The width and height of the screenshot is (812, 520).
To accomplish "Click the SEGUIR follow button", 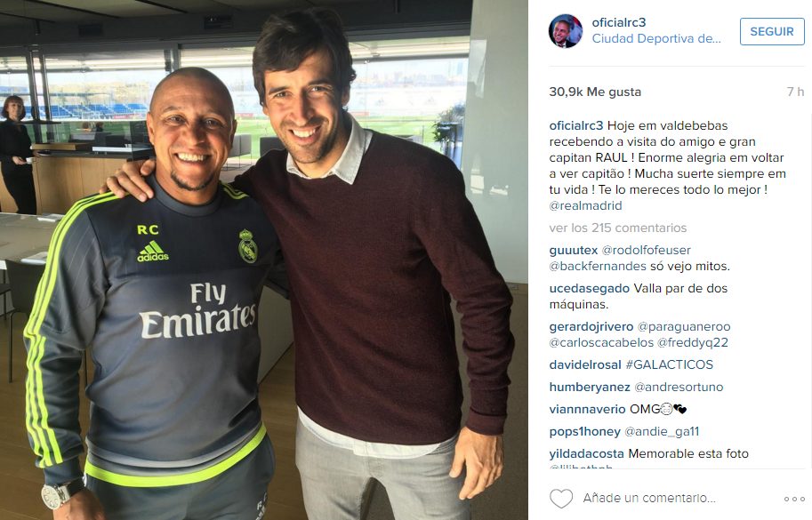I will tap(772, 32).
